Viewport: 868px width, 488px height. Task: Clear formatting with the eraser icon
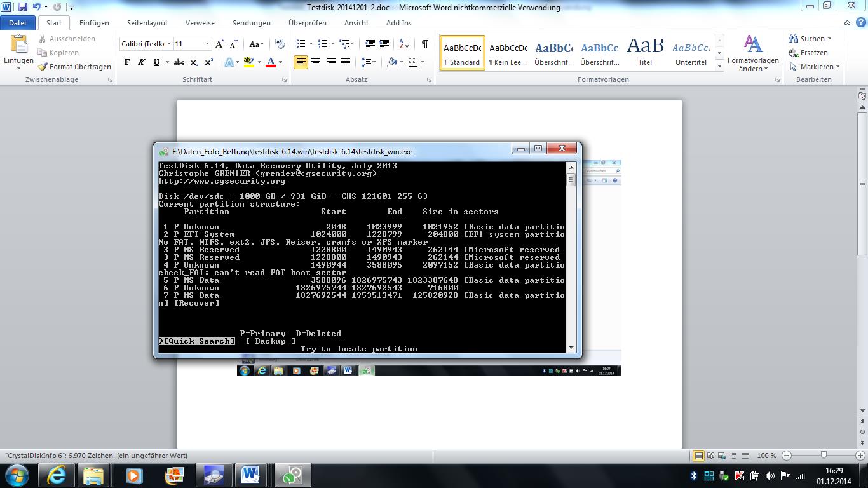[x=280, y=44]
